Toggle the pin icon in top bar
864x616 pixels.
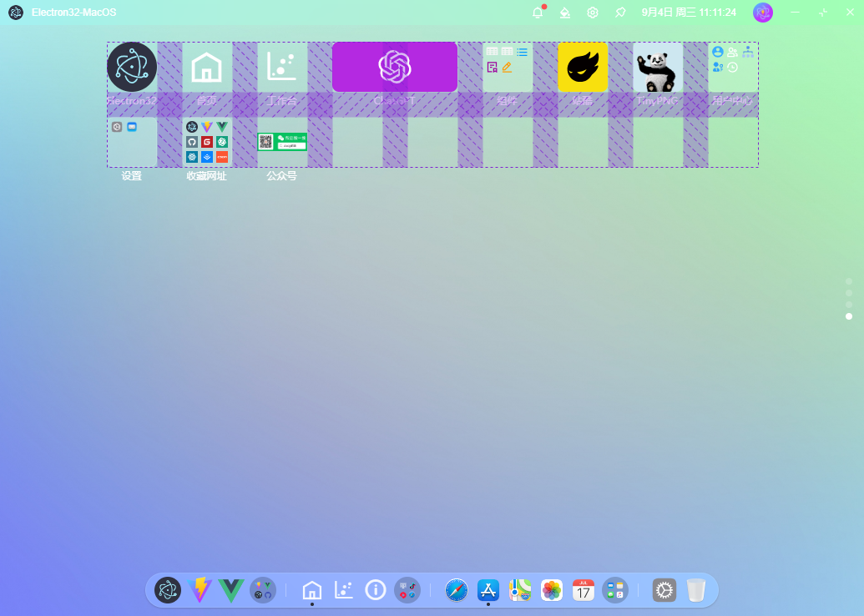click(620, 13)
